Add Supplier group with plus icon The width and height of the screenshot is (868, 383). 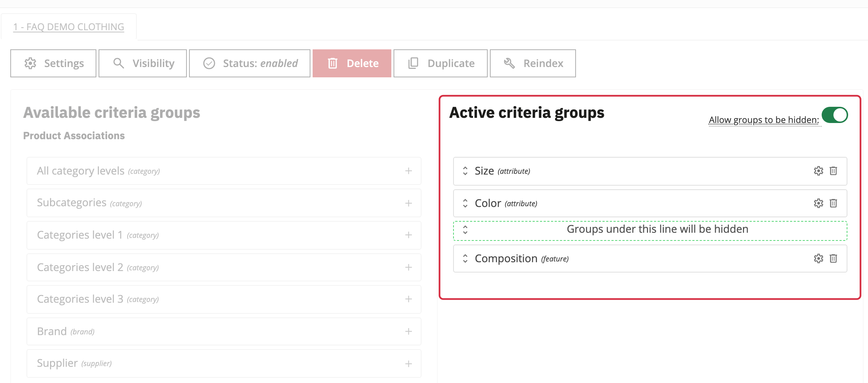409,364
